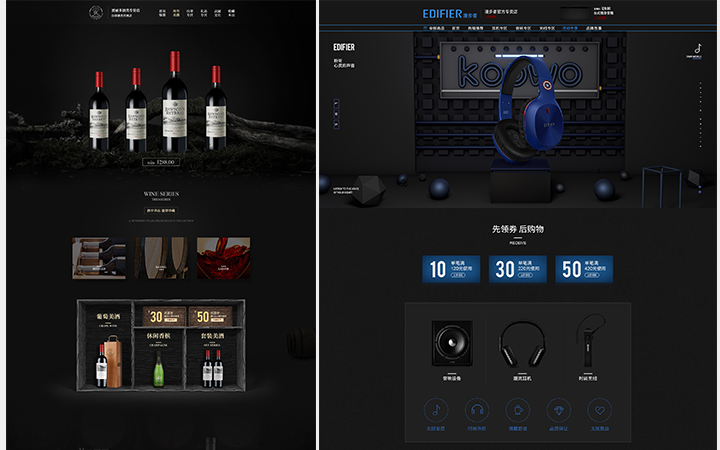Screen dimensions: 720x450
Task: Click the WINE SERIES heading
Action: (161, 194)
